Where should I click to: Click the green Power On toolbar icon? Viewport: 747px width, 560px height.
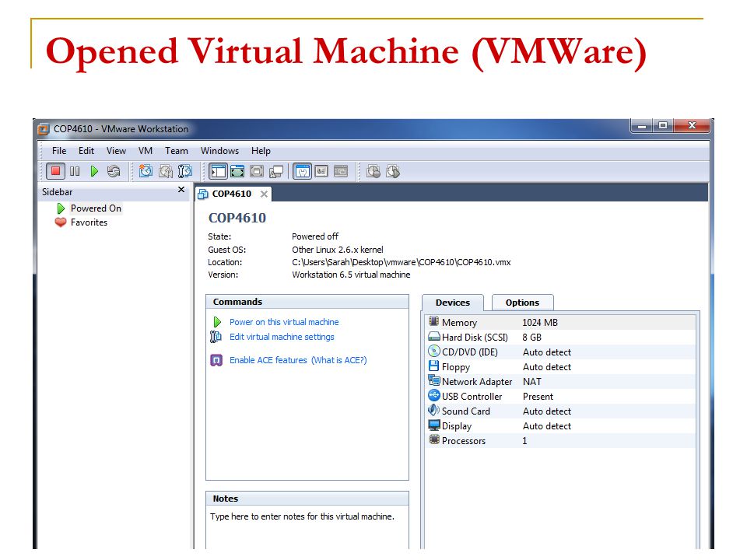coord(94,171)
